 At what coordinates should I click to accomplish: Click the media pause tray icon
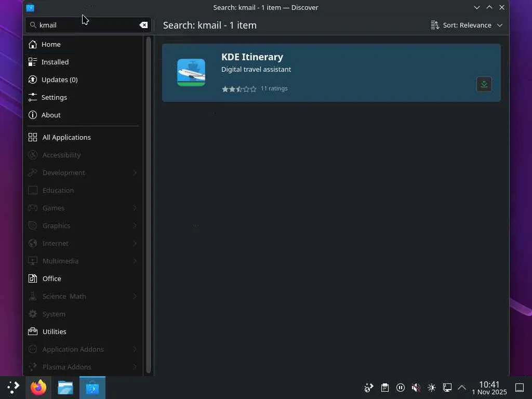pos(401,388)
